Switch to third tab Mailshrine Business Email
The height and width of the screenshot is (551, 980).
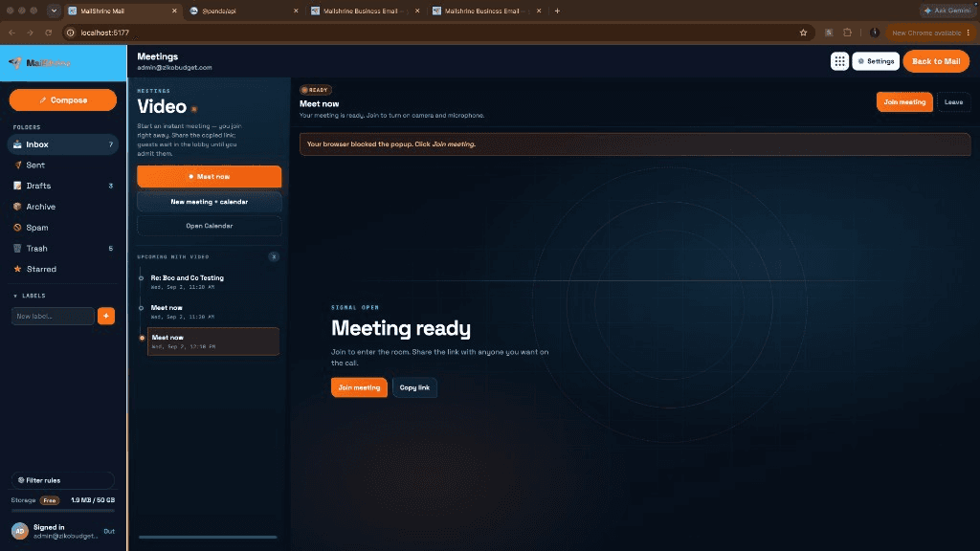tap(365, 11)
